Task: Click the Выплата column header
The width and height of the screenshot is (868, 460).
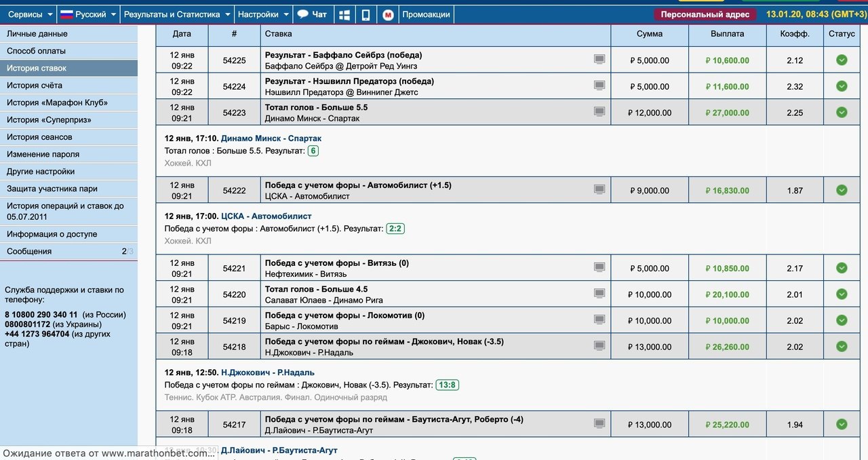Action: coord(728,34)
